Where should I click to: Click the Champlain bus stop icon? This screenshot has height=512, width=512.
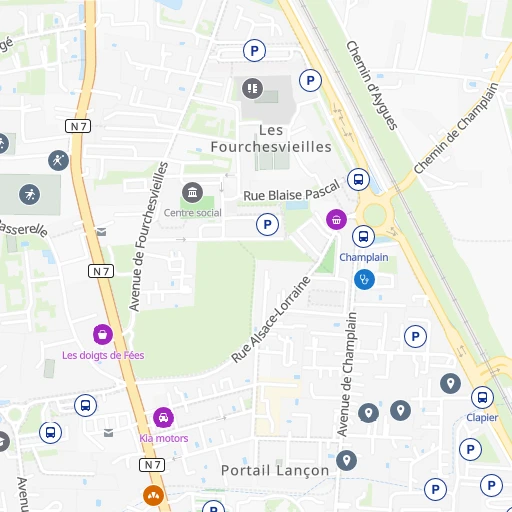[x=363, y=236]
